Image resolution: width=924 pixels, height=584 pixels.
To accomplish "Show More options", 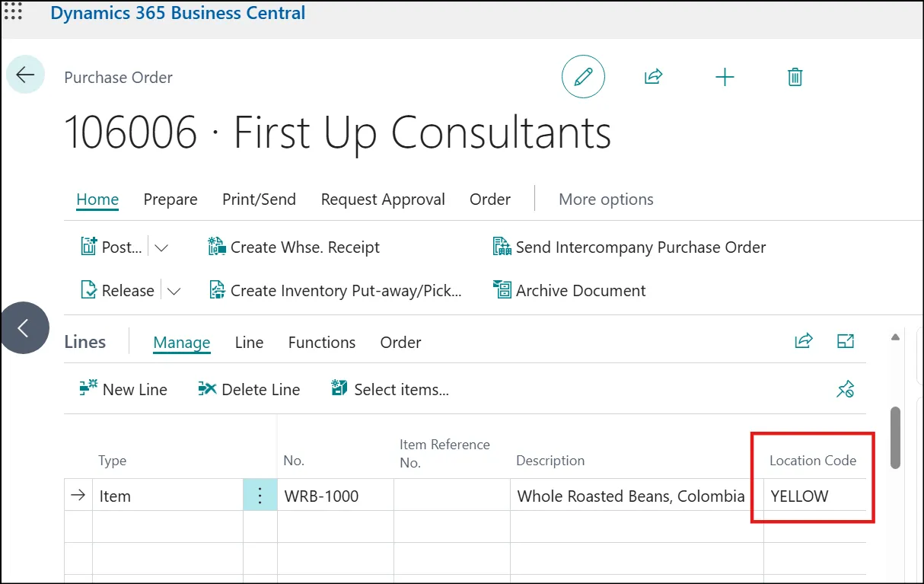I will pyautogui.click(x=606, y=199).
